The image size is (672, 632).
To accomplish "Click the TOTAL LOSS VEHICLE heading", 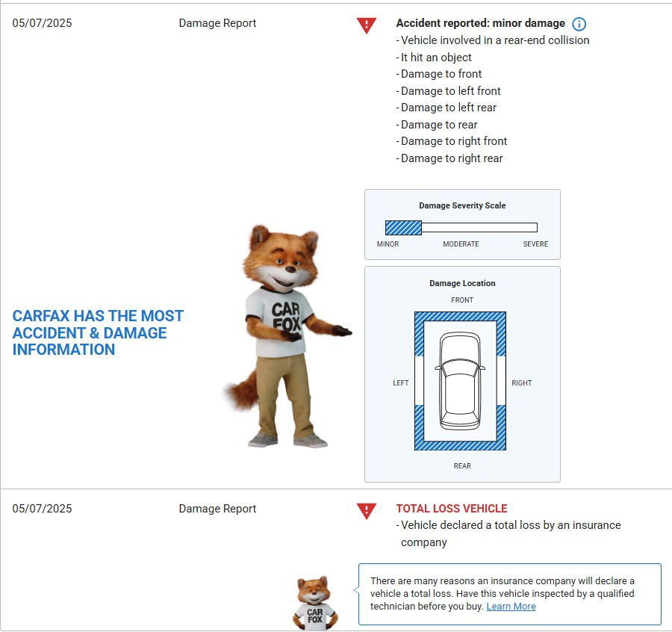I will [x=451, y=509].
